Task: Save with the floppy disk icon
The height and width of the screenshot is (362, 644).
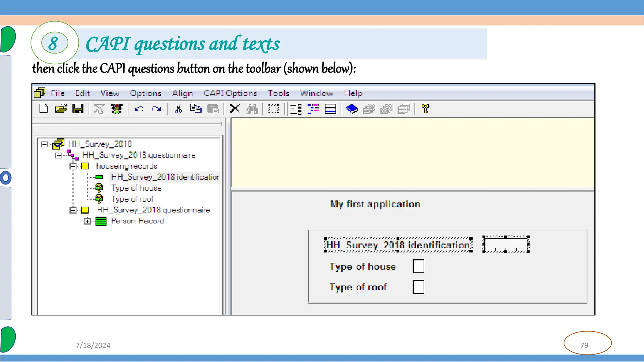Action: (78, 109)
